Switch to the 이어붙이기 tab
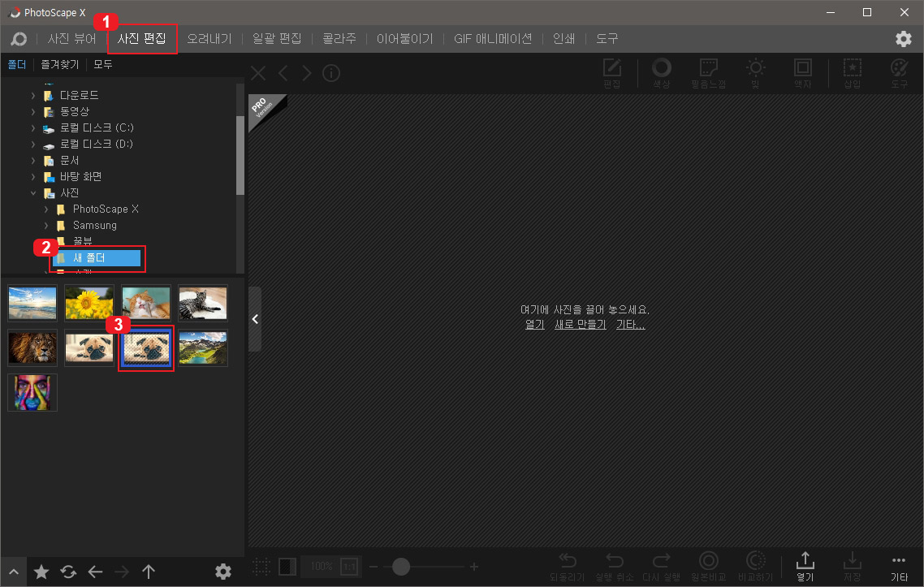 point(405,39)
